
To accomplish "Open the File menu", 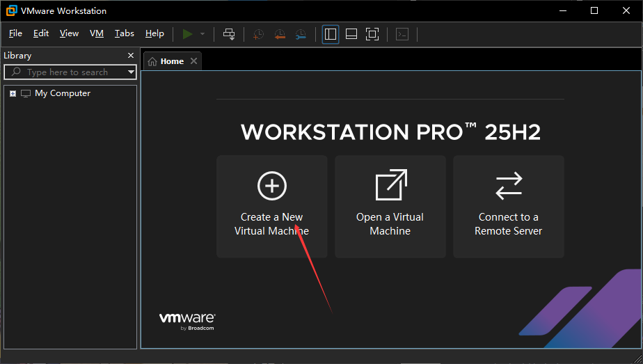I will (x=15, y=33).
